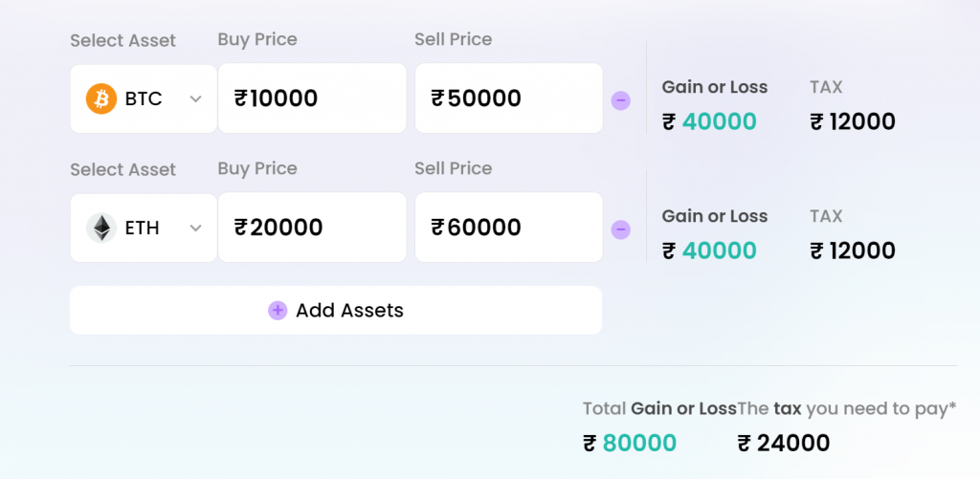This screenshot has height=479, width=980.
Task: Open the asset selector showing BTC text
Action: (x=144, y=98)
